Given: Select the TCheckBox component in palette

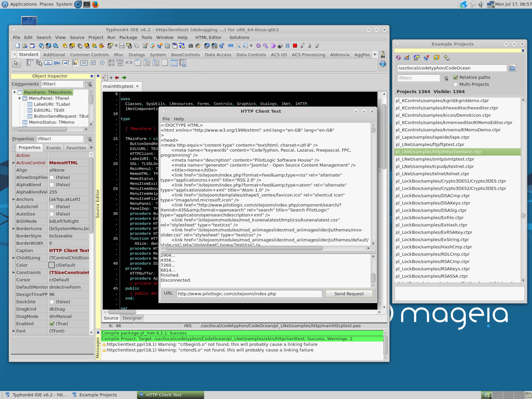Looking at the screenshot, I should 93,63.
